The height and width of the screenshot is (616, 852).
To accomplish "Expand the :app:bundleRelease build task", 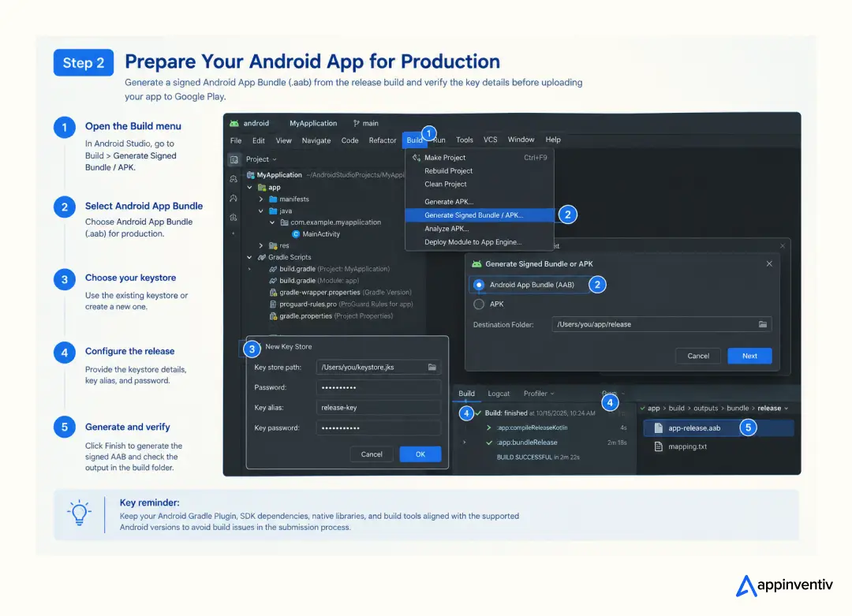I will pyautogui.click(x=464, y=442).
